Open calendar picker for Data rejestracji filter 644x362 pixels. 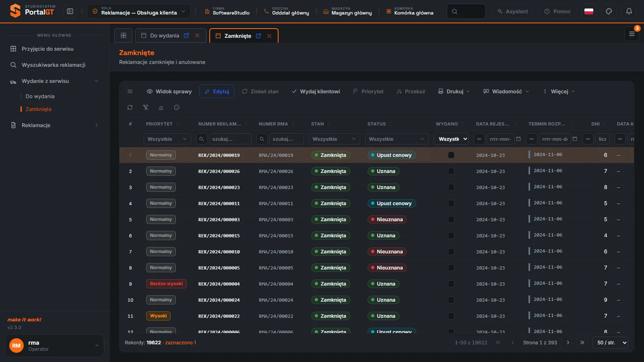coord(518,139)
